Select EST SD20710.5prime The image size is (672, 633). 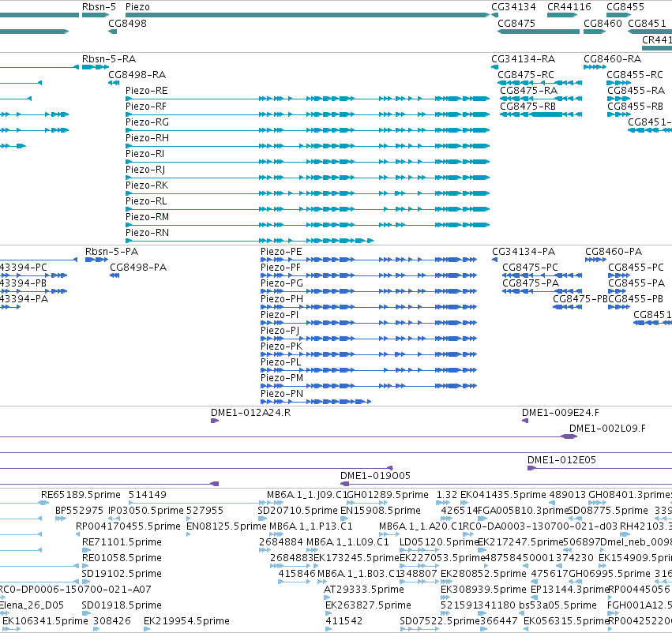[x=262, y=519]
